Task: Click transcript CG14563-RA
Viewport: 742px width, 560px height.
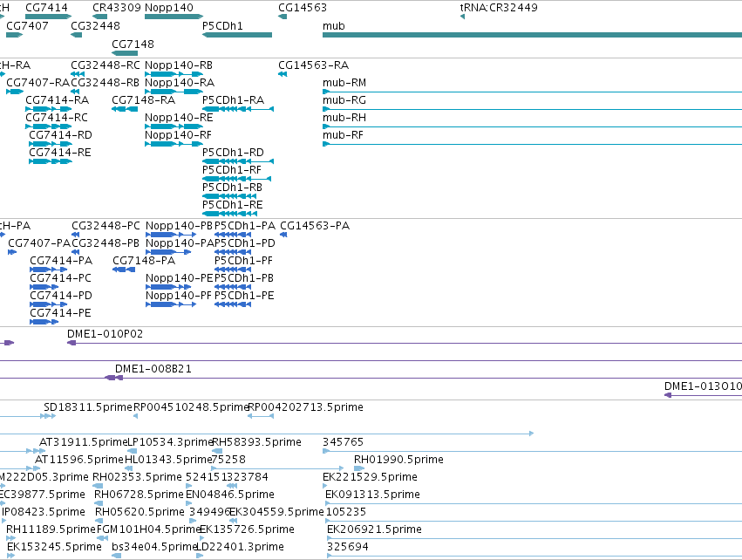Action: [283, 74]
